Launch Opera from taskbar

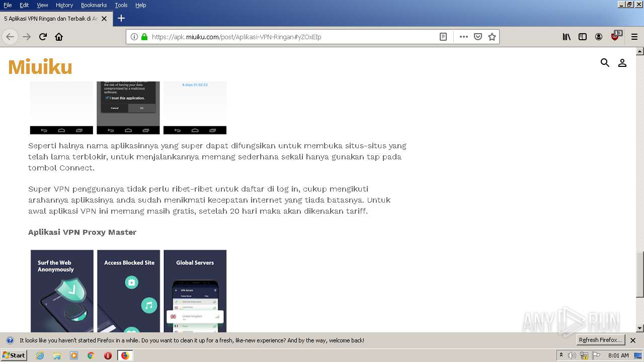[108, 355]
